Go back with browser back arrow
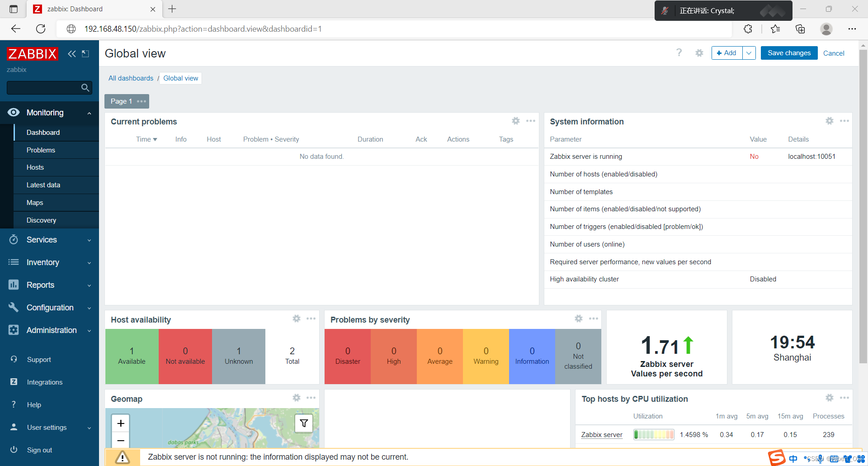The height and width of the screenshot is (466, 868). (x=16, y=29)
